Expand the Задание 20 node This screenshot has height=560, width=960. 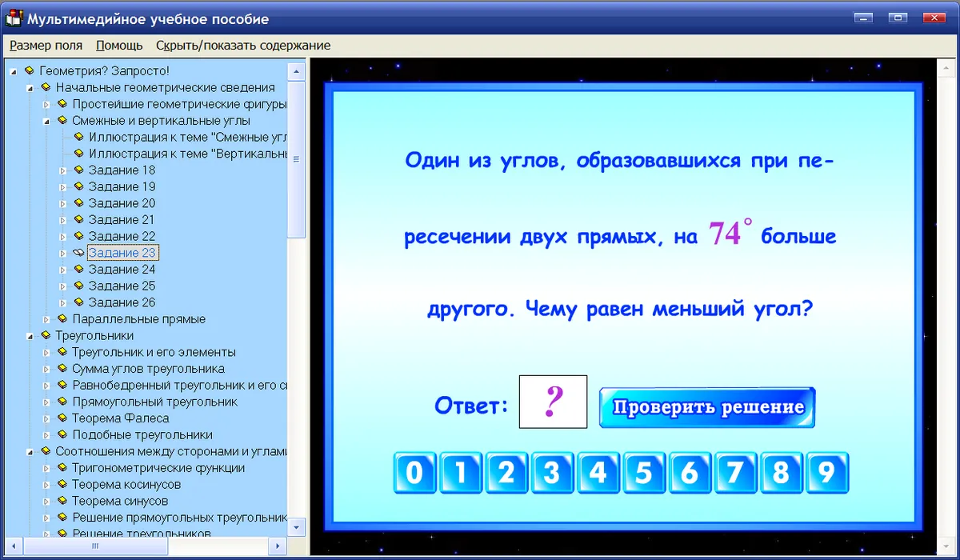[63, 204]
